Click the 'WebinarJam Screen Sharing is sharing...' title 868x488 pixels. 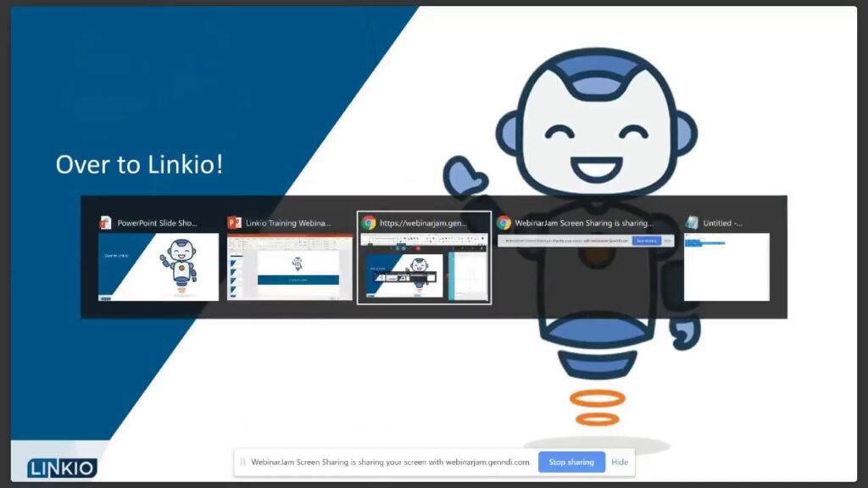pos(584,223)
